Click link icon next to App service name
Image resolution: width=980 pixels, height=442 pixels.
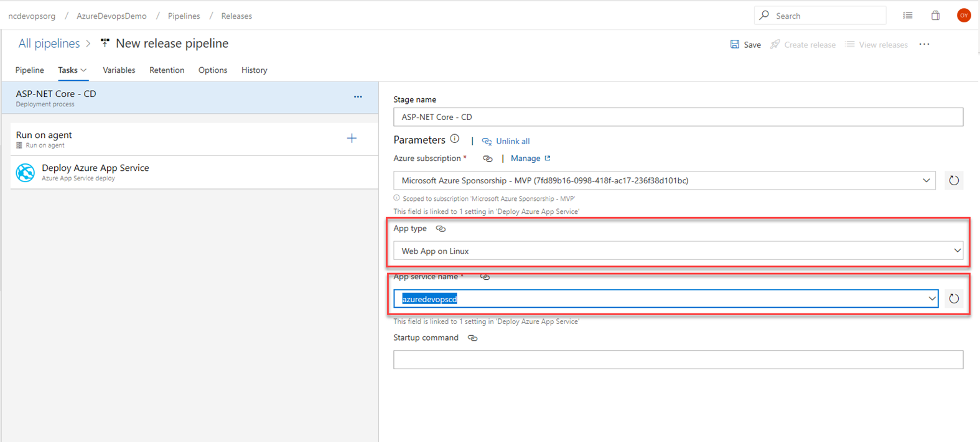point(485,277)
